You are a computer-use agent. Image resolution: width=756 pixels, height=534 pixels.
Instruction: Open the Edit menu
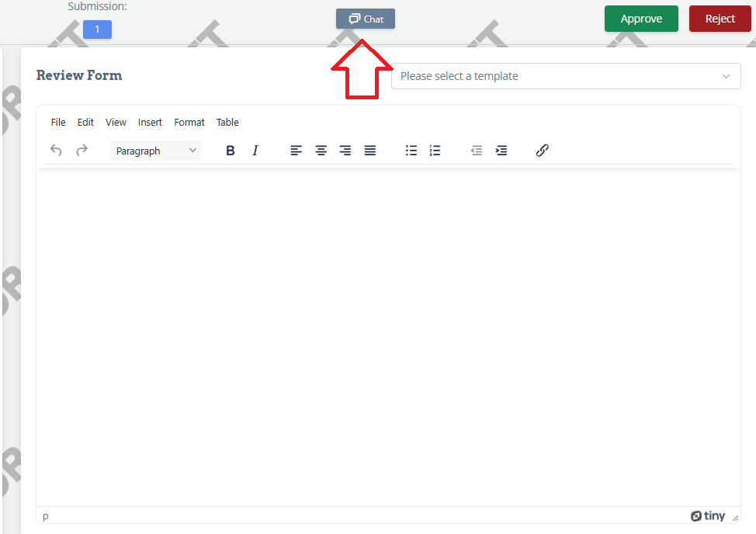click(85, 123)
